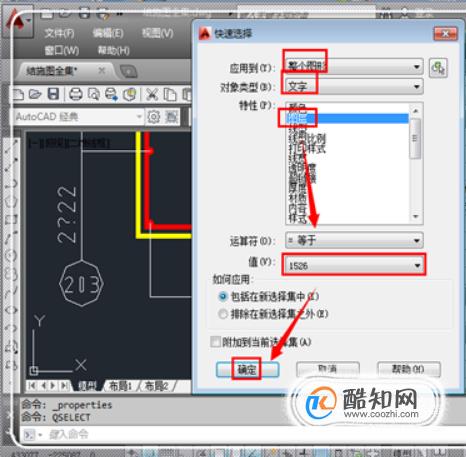466x457 pixels.
Task: Click the Save floppy disk icon
Action: pos(53,94)
